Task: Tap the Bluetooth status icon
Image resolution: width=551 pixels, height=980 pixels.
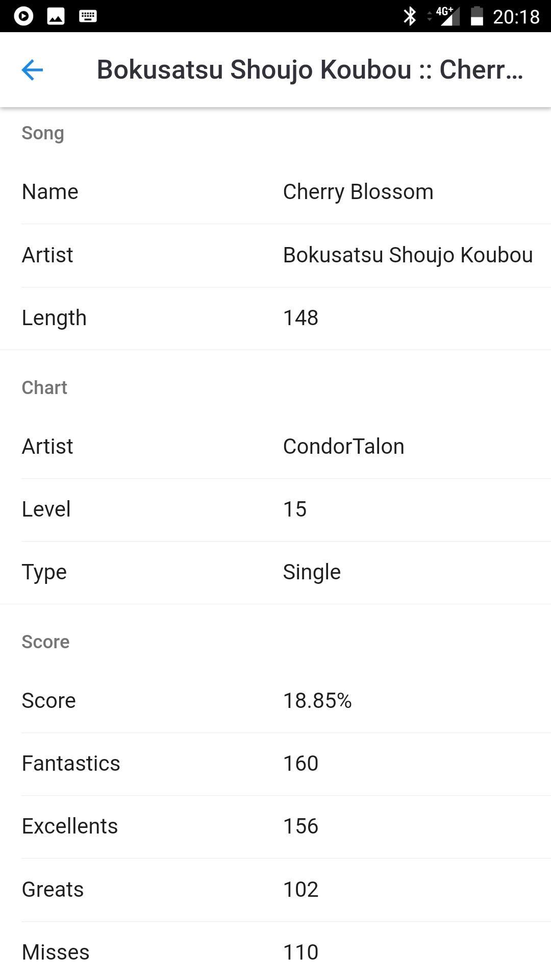Action: (x=409, y=16)
